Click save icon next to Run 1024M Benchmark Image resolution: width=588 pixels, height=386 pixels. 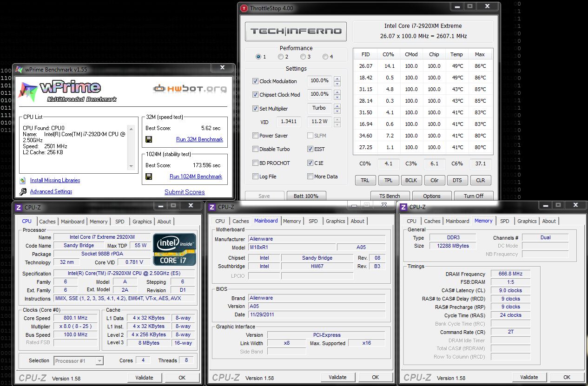[x=149, y=177]
